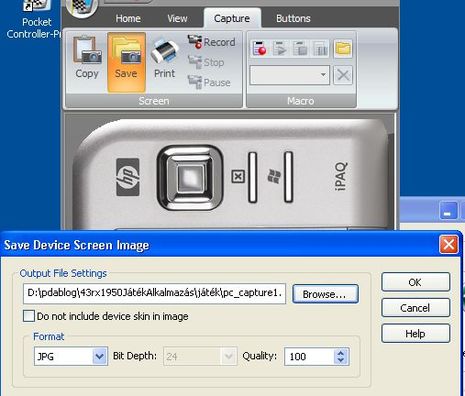Viewport: 465px width, 396px height.
Task: Enable Do not include device skin checkbox
Action: coord(29,316)
